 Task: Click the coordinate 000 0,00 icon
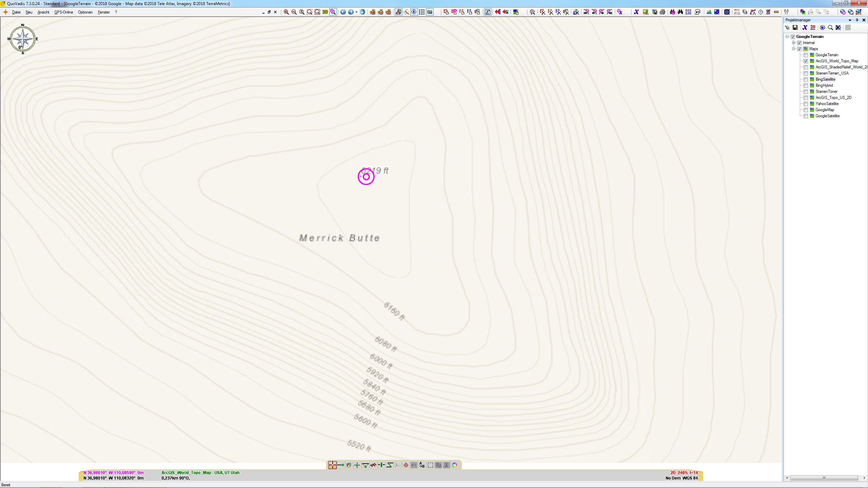coord(688,12)
